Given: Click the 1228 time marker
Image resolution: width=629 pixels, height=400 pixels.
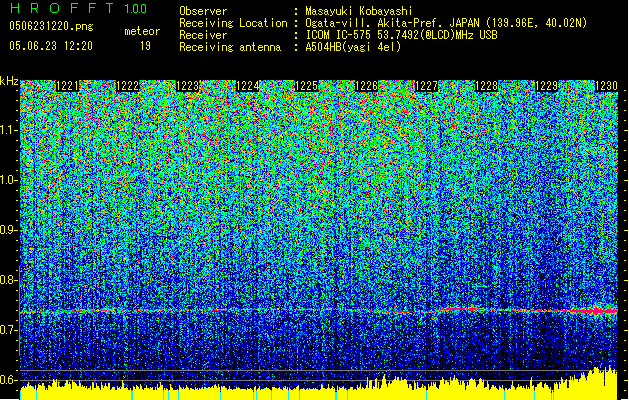Looking at the screenshot, I should point(486,86).
